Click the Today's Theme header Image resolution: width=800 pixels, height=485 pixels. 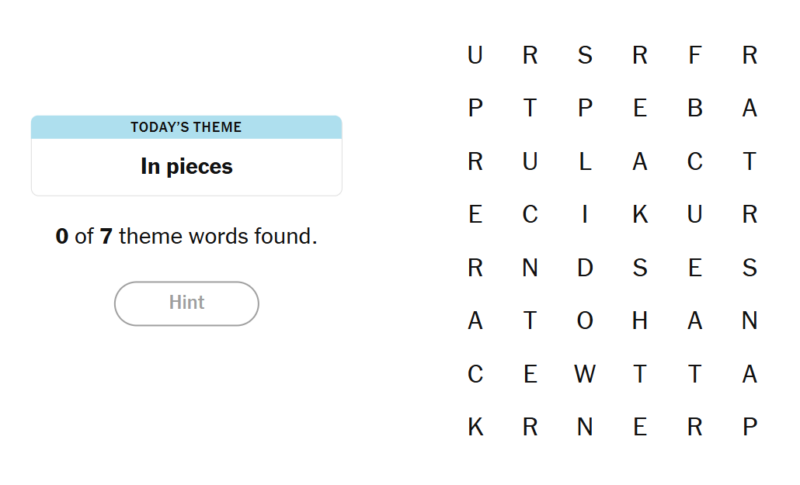186,127
